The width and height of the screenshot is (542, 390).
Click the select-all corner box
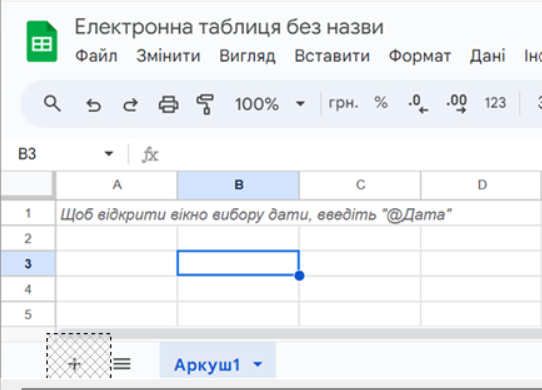coord(28,185)
